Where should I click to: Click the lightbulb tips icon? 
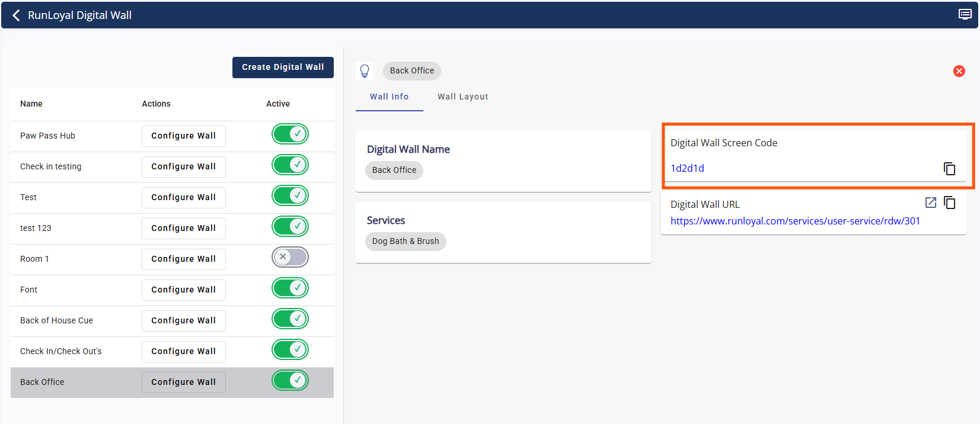(x=365, y=71)
